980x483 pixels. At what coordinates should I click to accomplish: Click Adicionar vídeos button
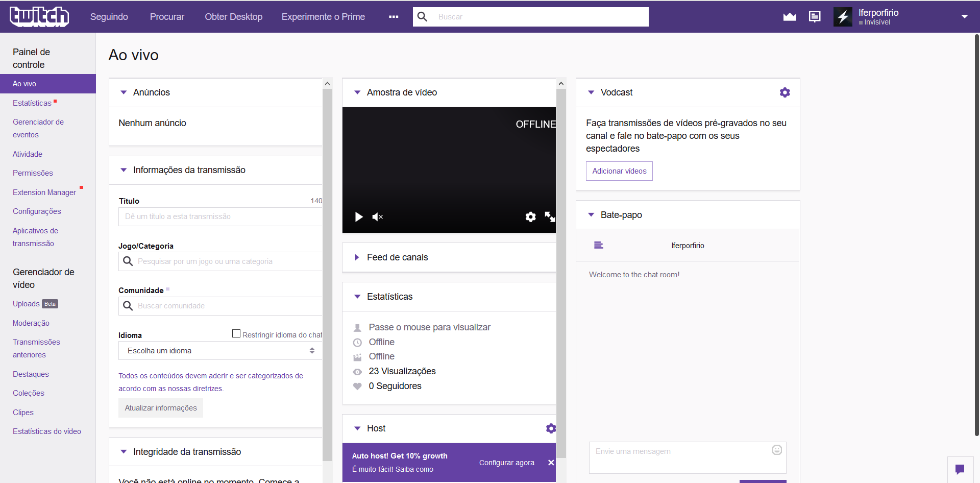[x=619, y=171]
